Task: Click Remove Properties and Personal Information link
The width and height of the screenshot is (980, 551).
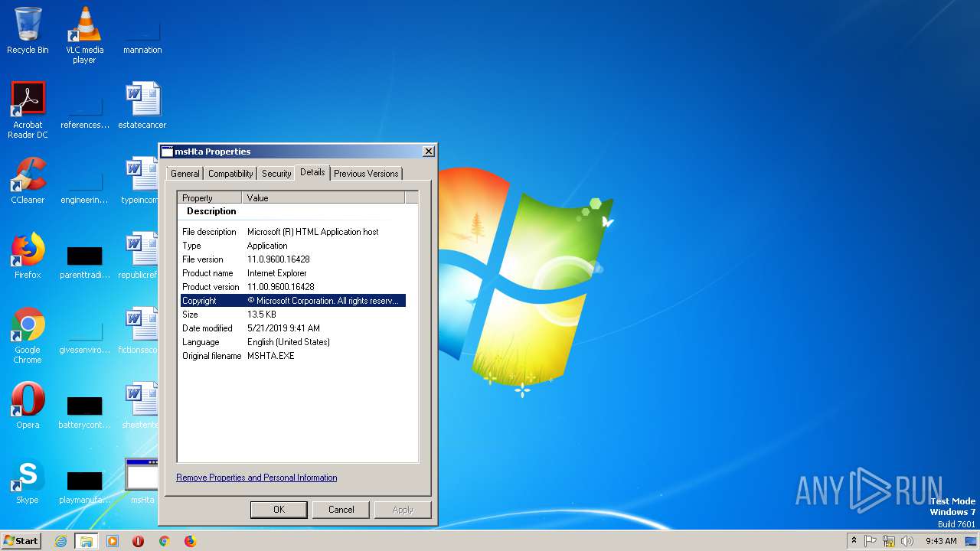Action: pyautogui.click(x=256, y=478)
